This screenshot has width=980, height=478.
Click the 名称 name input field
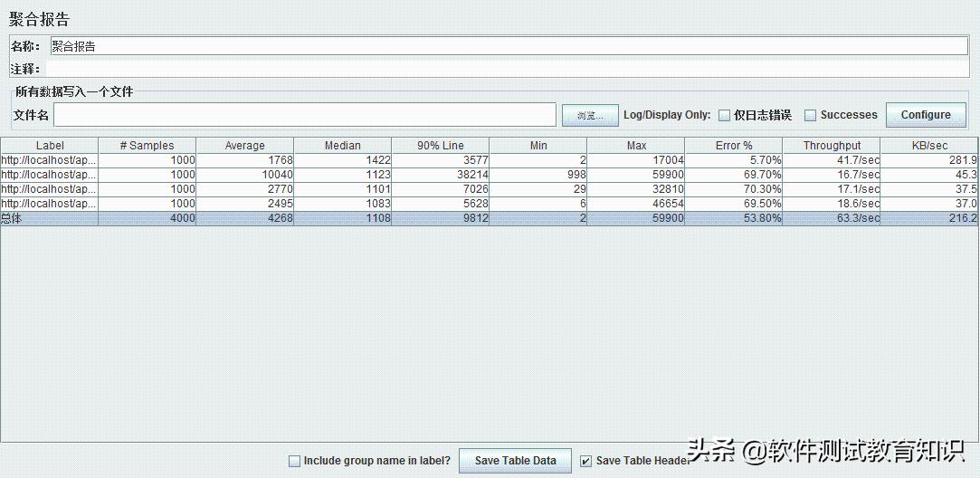point(508,46)
